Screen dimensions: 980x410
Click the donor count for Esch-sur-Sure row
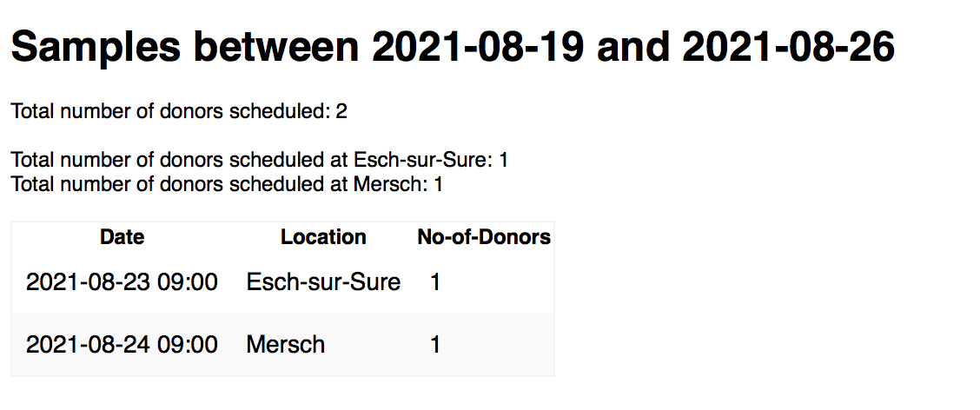[x=435, y=282]
